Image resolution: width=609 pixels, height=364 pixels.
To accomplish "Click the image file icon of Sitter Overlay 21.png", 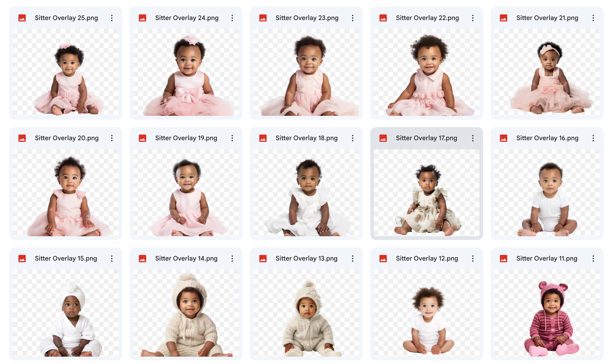I will tap(503, 18).
